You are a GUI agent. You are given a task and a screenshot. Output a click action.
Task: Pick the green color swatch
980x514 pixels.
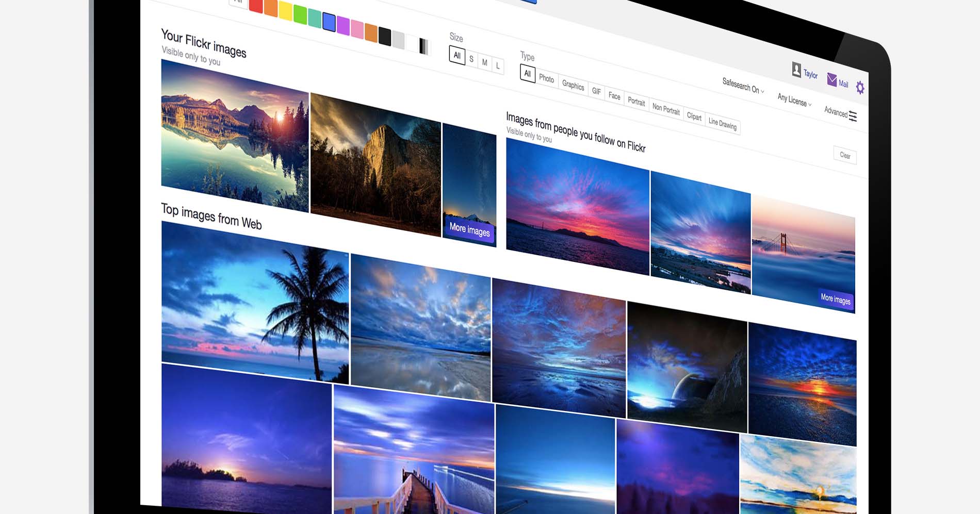coord(300,15)
